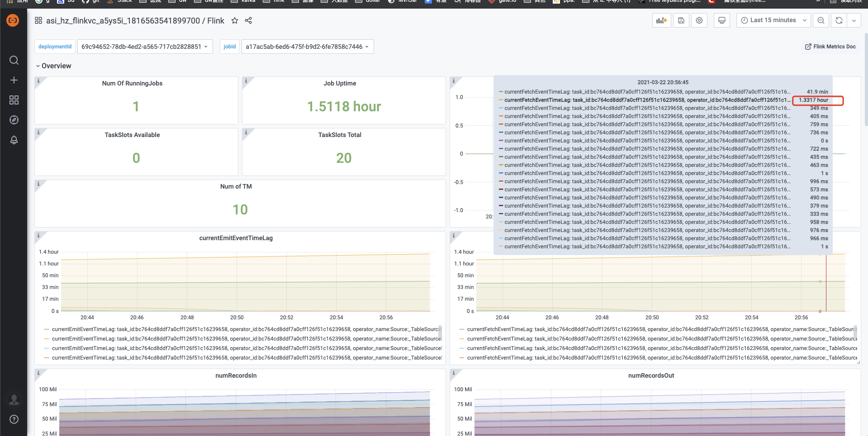The height and width of the screenshot is (436, 868).
Task: Open color picker for second currentEmitEventTimeLag series
Action: (x=47, y=339)
